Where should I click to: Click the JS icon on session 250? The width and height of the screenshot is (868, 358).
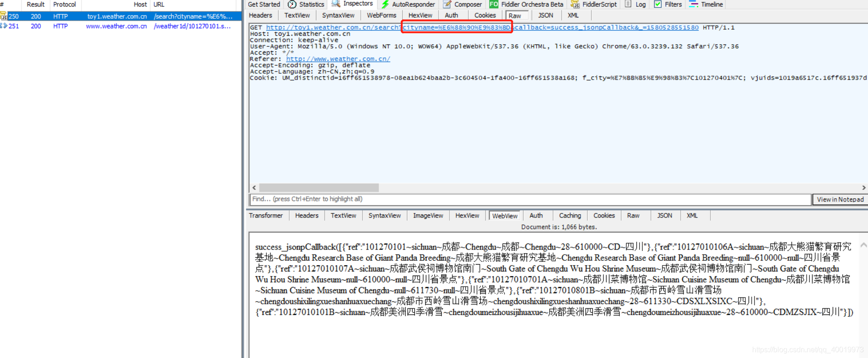[4, 16]
